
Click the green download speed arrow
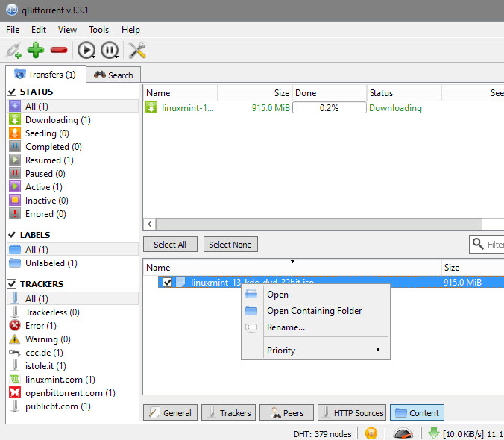434,433
